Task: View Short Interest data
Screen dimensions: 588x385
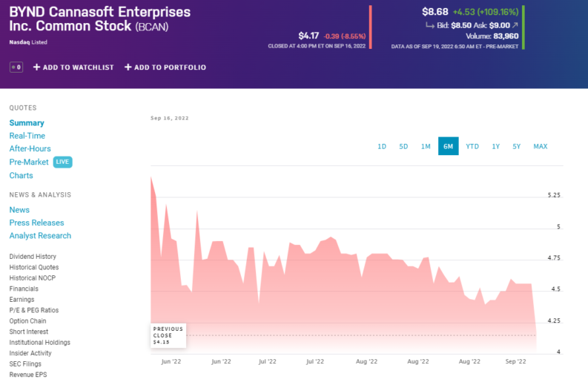Action: (x=29, y=332)
